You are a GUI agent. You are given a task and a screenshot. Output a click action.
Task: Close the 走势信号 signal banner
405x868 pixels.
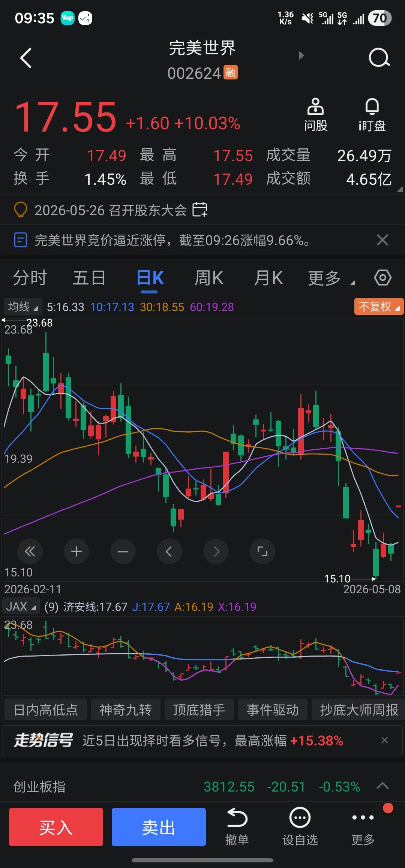point(384,740)
